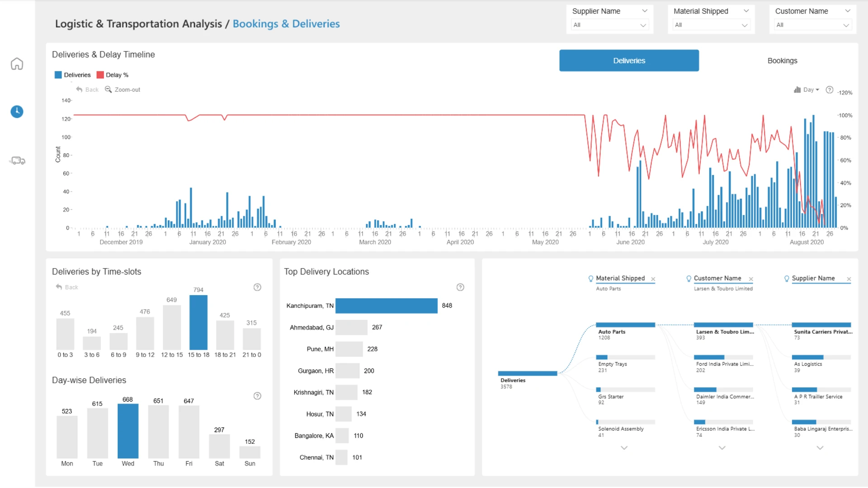
Task: Select the Sunita Carriers Private node
Action: tap(821, 325)
